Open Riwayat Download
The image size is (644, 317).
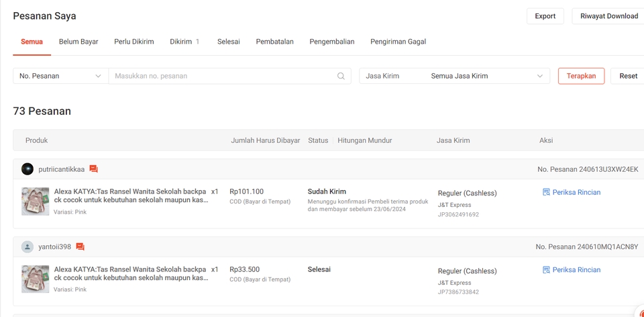608,16
